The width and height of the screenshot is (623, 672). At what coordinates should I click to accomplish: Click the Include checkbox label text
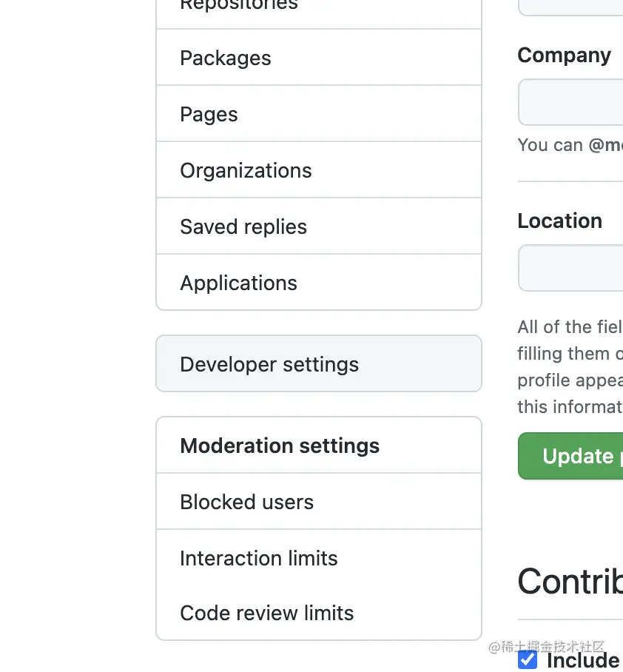pos(583,660)
